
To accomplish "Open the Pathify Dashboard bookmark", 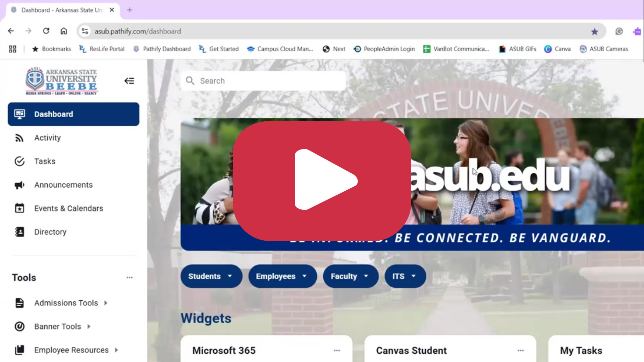I will point(162,49).
